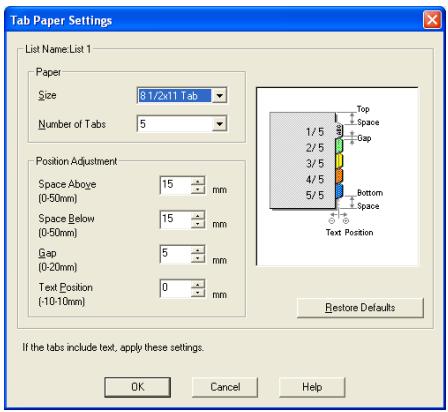Confirm settings with OK button
This screenshot has height=412, width=448.
click(x=138, y=387)
